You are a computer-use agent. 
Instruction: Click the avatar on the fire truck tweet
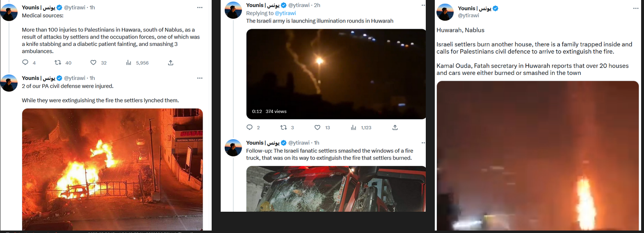point(233,148)
